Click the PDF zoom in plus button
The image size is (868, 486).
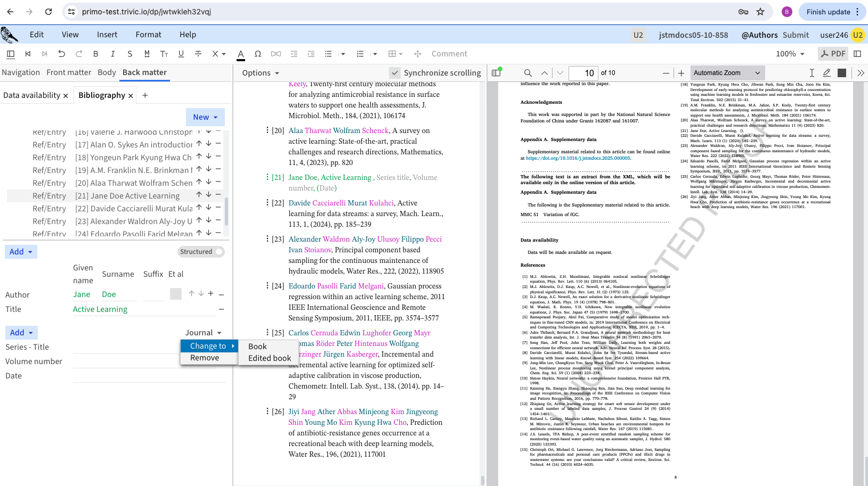pyautogui.click(x=681, y=73)
